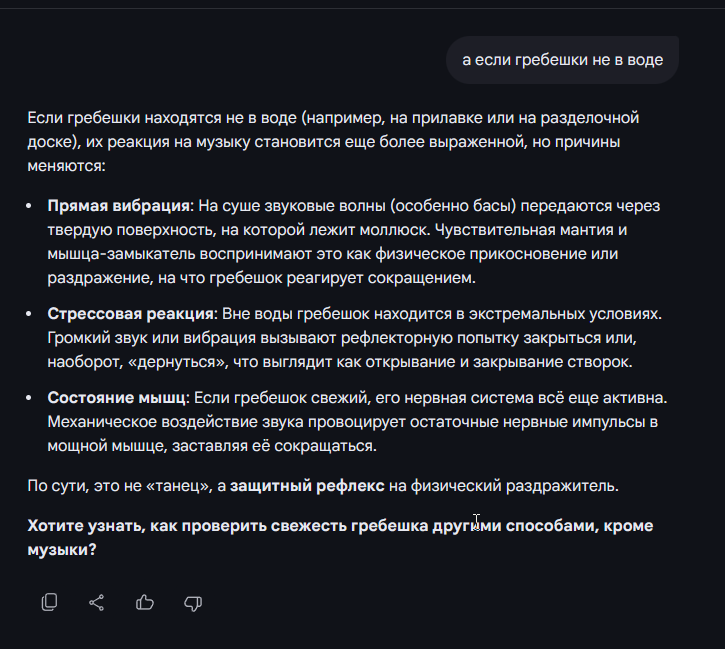Give the response a thumbs up
The image size is (725, 649).
point(145,602)
